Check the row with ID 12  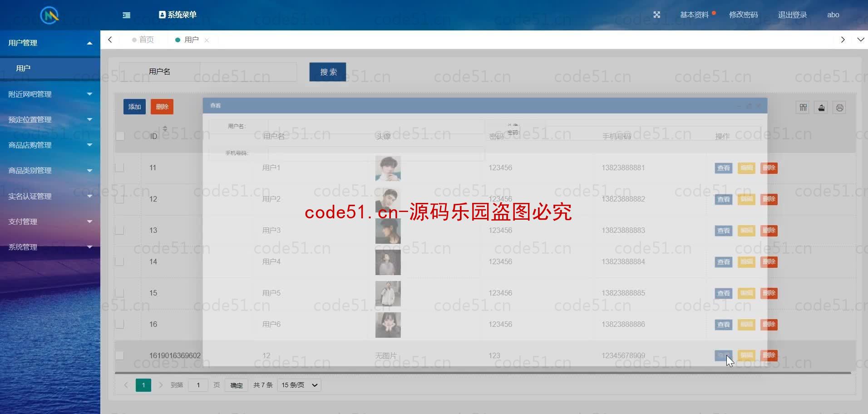[120, 199]
